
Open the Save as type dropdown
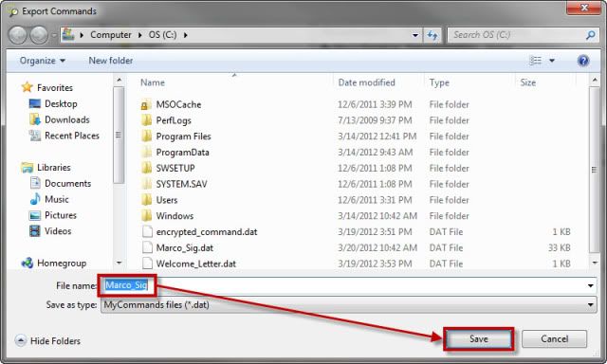click(x=348, y=305)
